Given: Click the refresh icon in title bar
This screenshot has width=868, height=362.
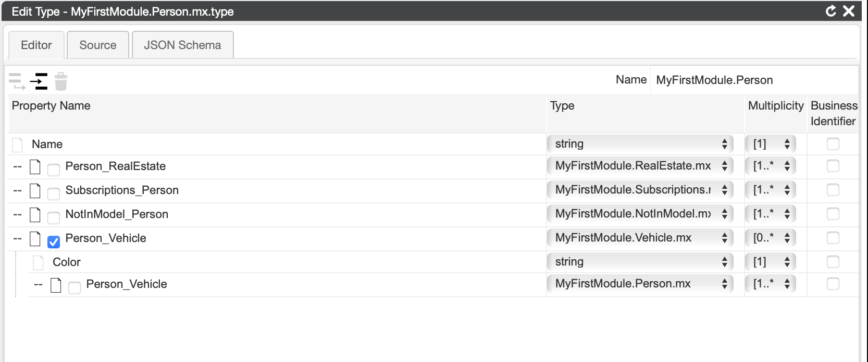Looking at the screenshot, I should (831, 11).
